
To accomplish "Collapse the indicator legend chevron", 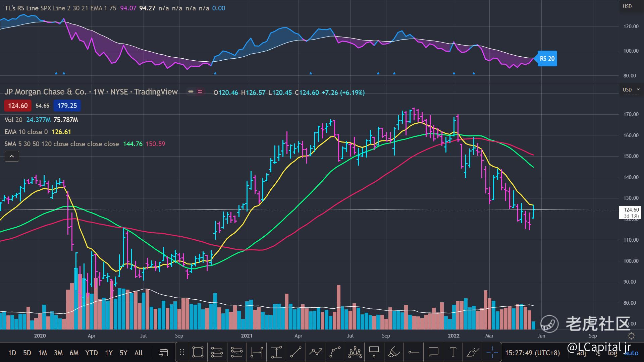I will tap(12, 156).
